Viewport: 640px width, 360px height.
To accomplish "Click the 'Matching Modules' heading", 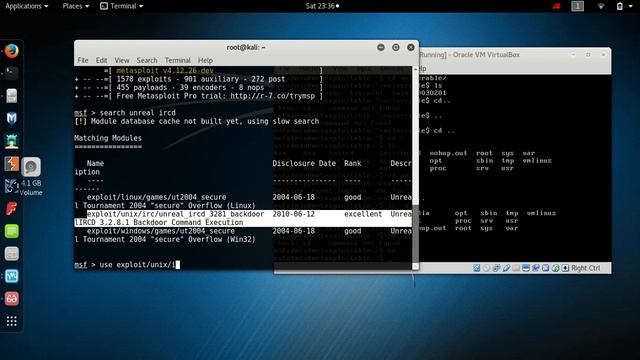I will (x=108, y=138).
